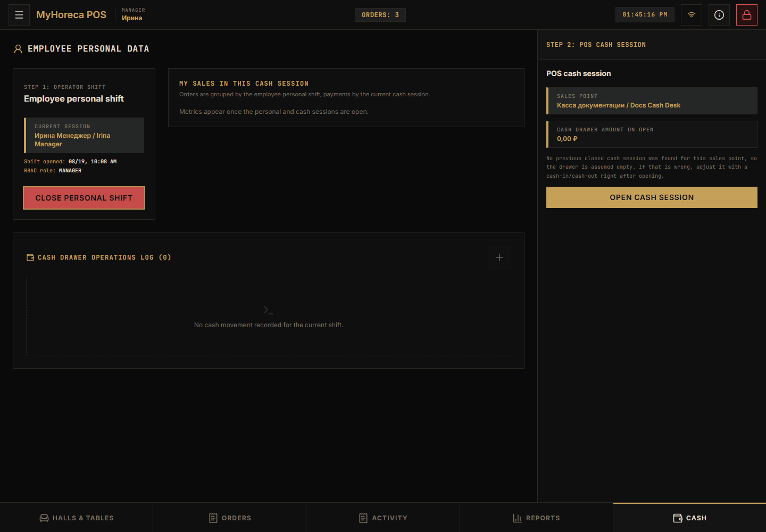The image size is (766, 532).
Task: Open the cash session
Action: (x=652, y=197)
